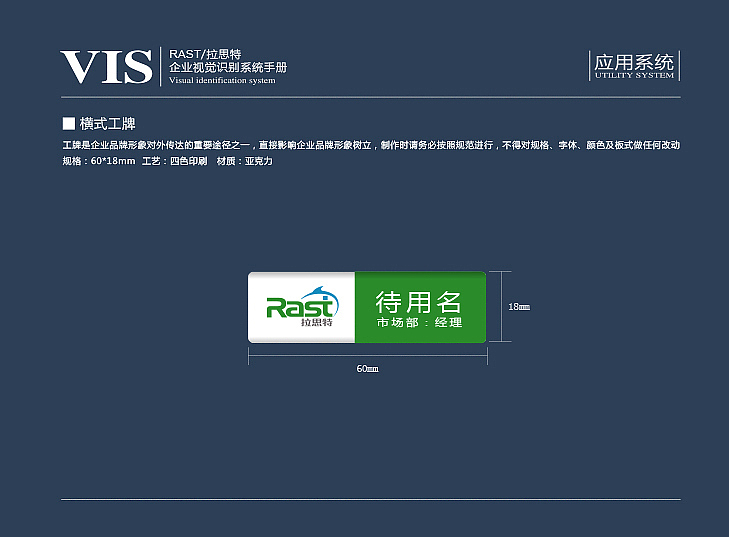The image size is (729, 537).
Task: Select the 横式工牌 heading
Action: (107, 124)
